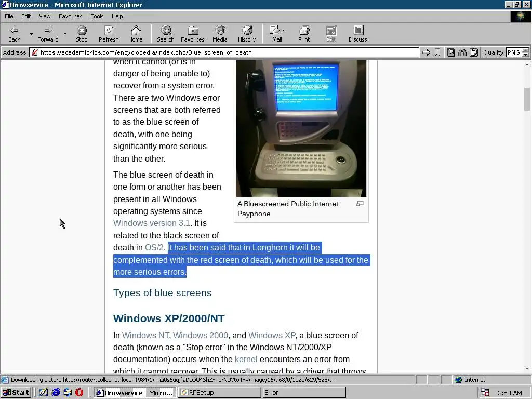The image size is (532, 399).
Task: Click the scrollbar up arrow
Action: [527, 64]
